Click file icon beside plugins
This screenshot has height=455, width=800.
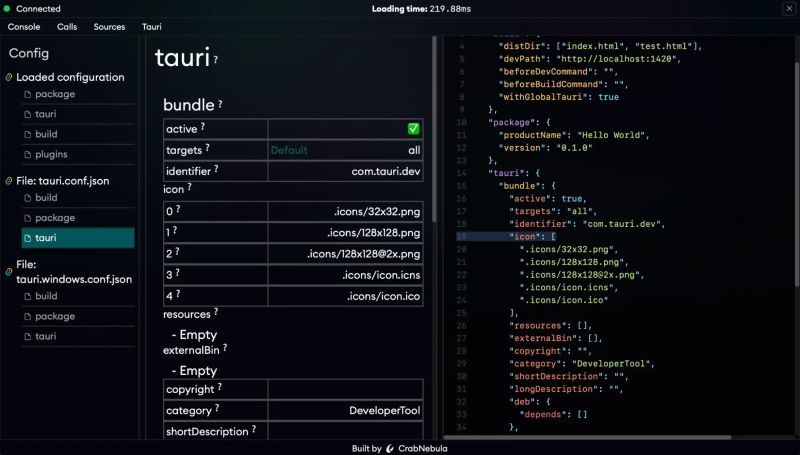coord(28,154)
